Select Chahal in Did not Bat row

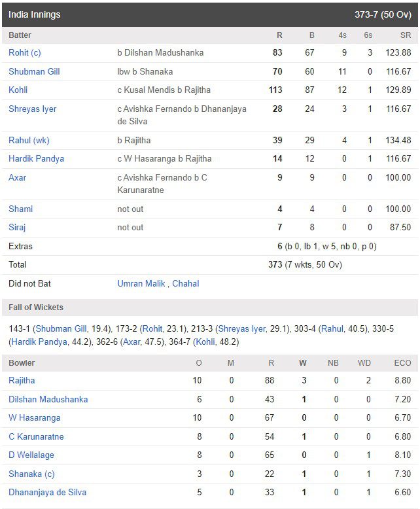[186, 283]
